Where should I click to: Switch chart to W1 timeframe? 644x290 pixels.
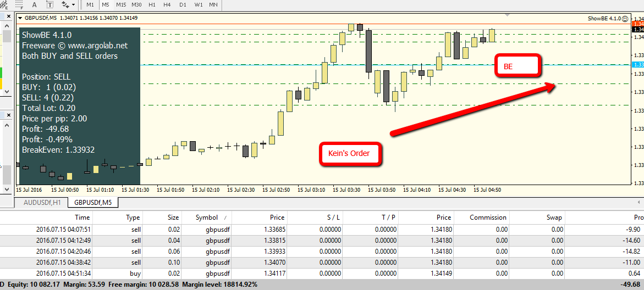point(199,5)
